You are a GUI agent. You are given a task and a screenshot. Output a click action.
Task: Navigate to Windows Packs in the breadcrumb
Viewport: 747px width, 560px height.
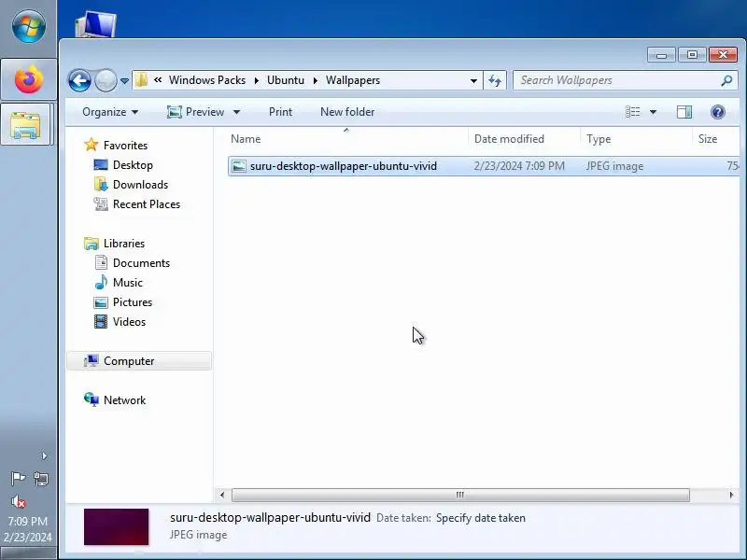207,80
